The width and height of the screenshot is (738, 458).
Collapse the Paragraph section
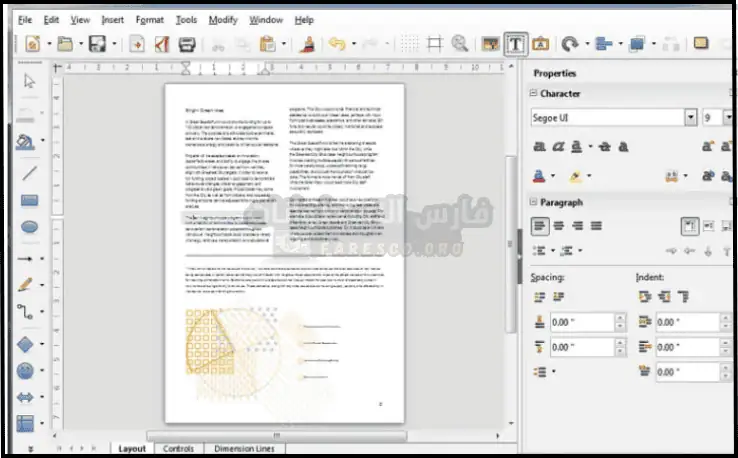(534, 201)
